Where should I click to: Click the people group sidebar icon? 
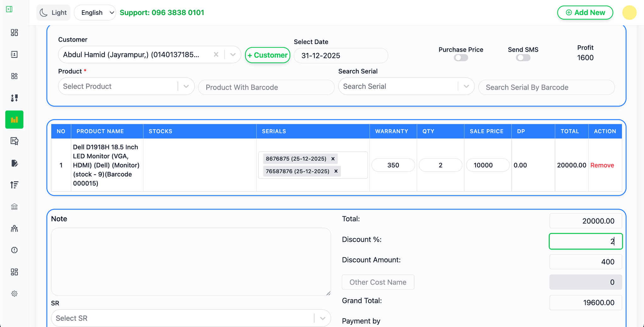(14, 228)
